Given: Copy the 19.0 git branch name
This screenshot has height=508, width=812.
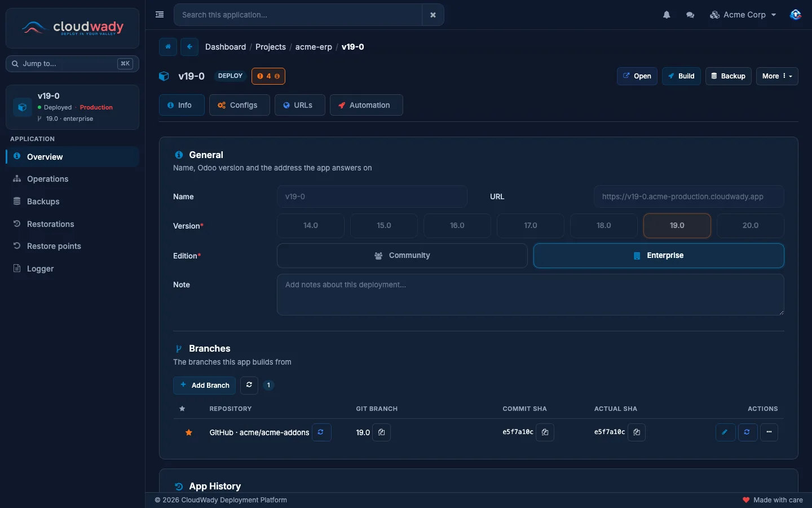Looking at the screenshot, I should [382, 432].
